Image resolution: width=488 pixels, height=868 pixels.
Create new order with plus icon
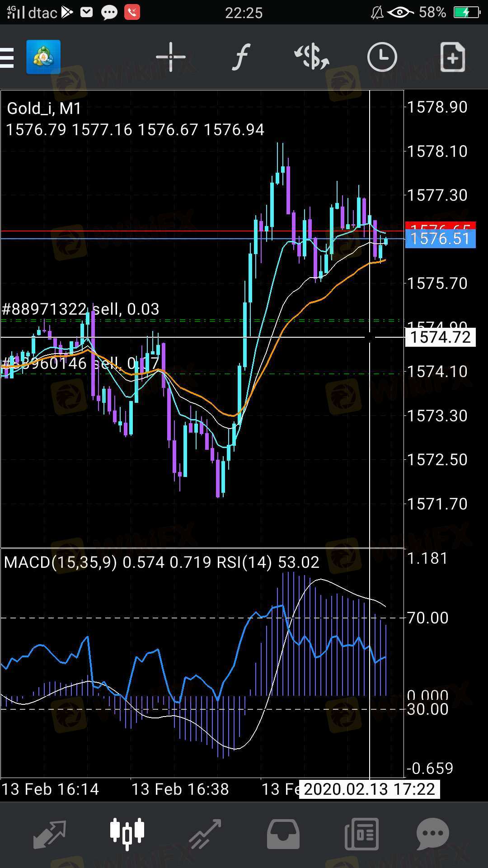point(452,57)
